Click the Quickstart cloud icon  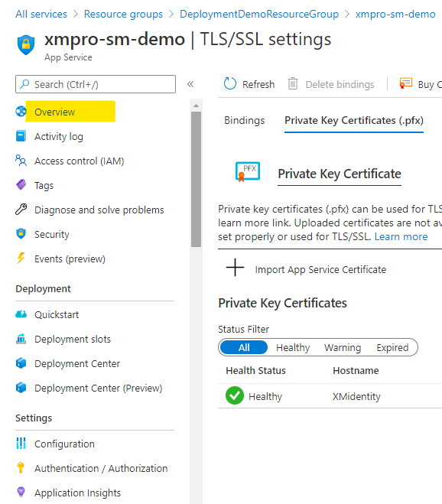point(21,314)
